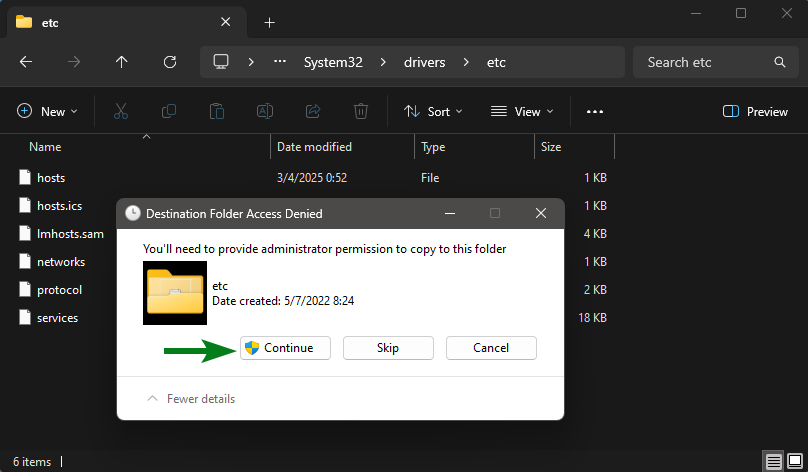This screenshot has height=472, width=808.
Task: Click the etc folder icon on the tab
Action: point(24,22)
